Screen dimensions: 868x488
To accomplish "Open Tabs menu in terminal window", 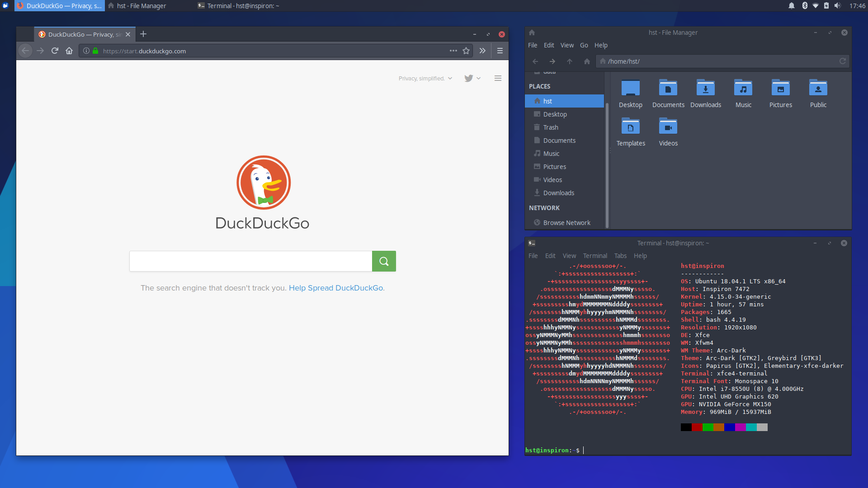I will (x=620, y=256).
